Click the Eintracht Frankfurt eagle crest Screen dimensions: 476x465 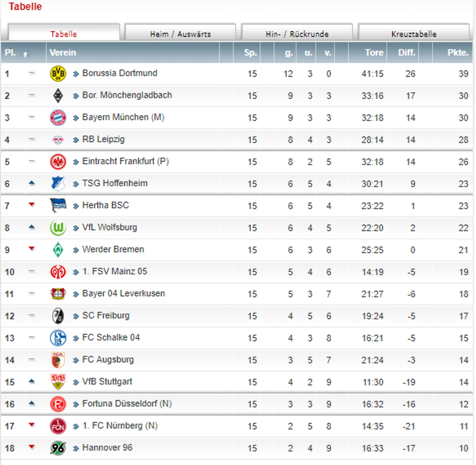point(58,162)
